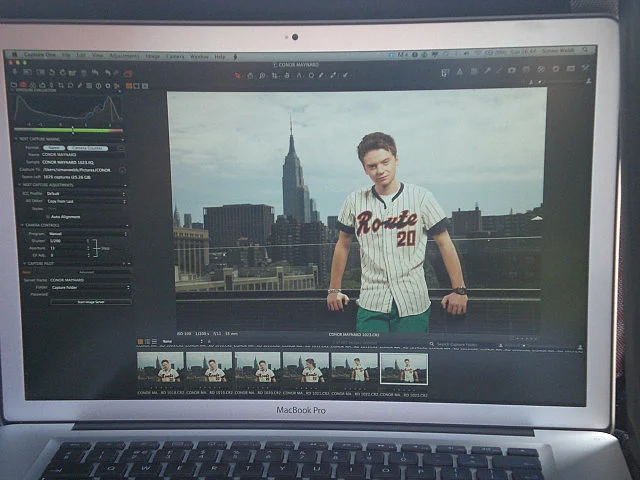Open the File menu
The image size is (640, 480).
(x=66, y=55)
